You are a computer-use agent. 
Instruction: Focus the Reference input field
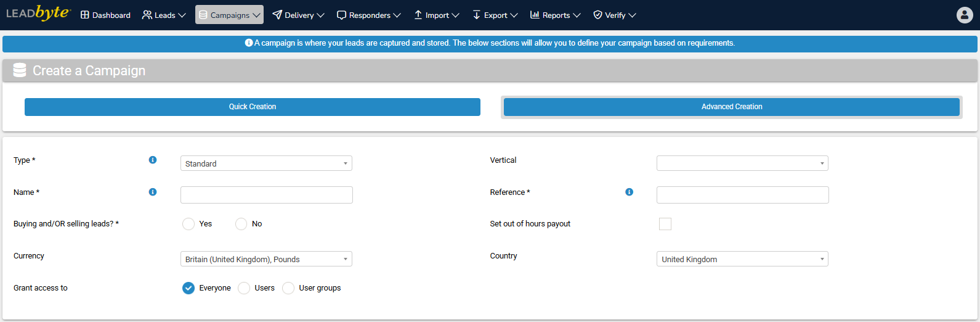pos(743,195)
